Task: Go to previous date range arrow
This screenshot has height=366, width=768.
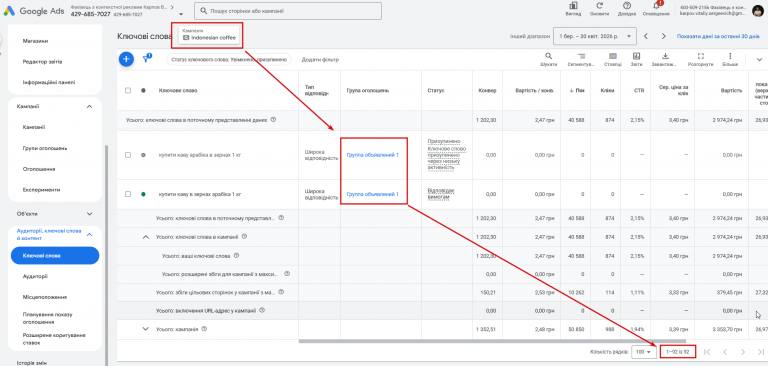Action: point(646,36)
